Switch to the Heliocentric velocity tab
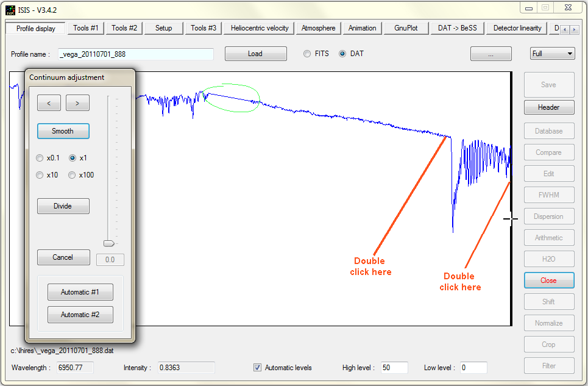Image resolution: width=588 pixels, height=386 pixels. pyautogui.click(x=260, y=28)
